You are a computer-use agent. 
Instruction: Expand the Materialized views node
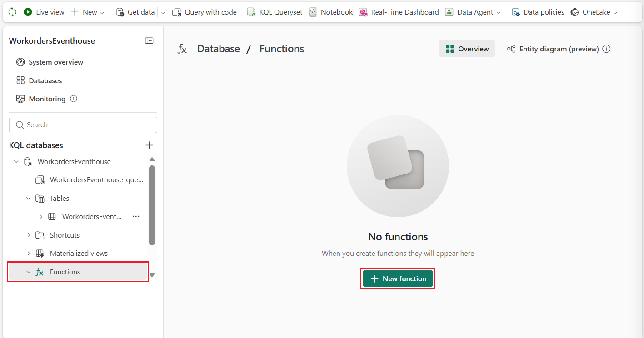[x=29, y=253]
